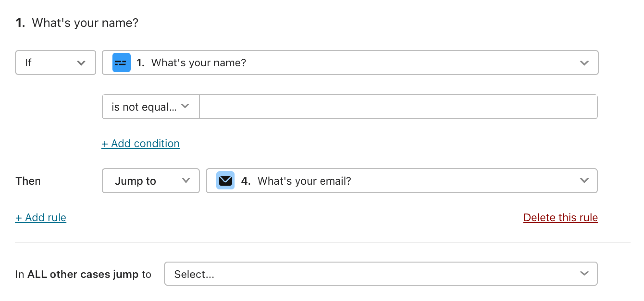
Task: Click the 'Then' label
Action: (28, 181)
